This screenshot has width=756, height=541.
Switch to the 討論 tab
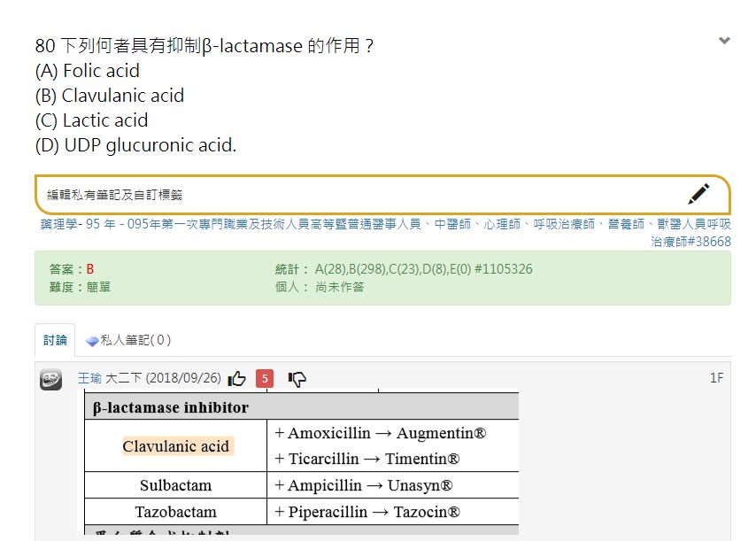coord(55,339)
